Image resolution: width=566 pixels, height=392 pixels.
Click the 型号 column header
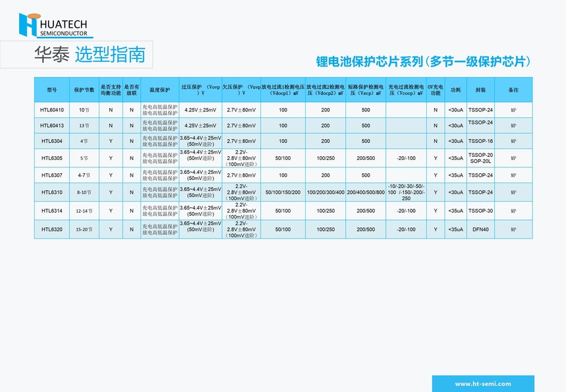click(x=52, y=90)
